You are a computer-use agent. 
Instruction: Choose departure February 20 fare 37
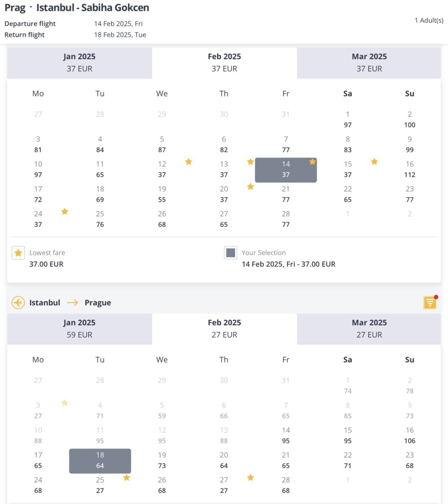(x=224, y=194)
